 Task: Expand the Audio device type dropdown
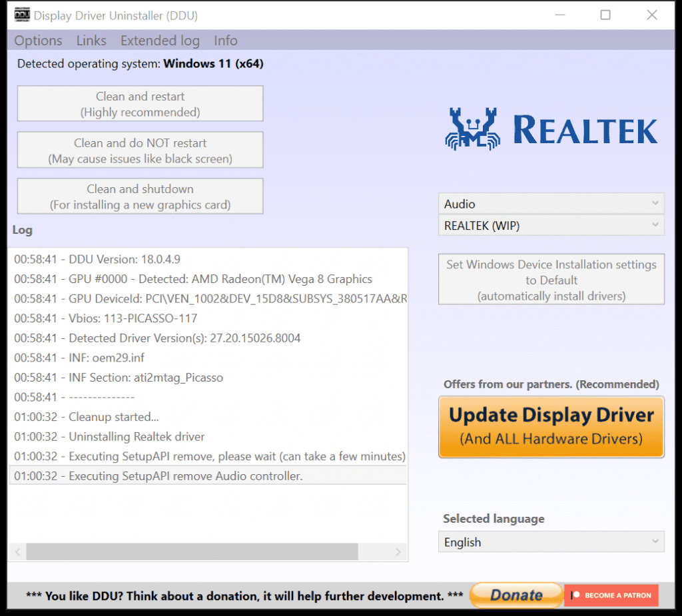(551, 204)
